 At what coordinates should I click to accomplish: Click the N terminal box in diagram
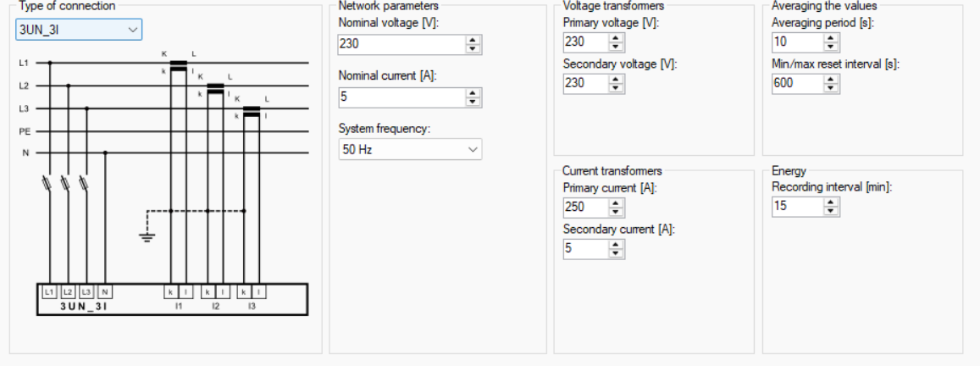105,291
